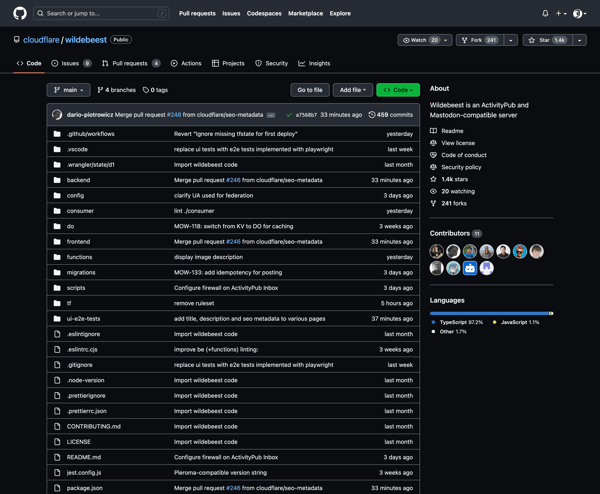Switch to the repository Issues tab

[x=71, y=64]
